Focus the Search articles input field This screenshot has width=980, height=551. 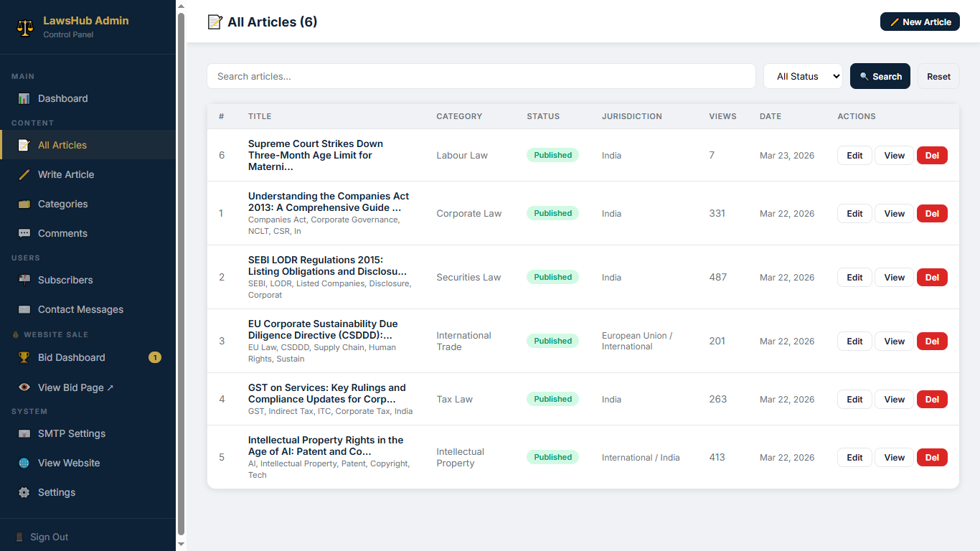coord(481,76)
